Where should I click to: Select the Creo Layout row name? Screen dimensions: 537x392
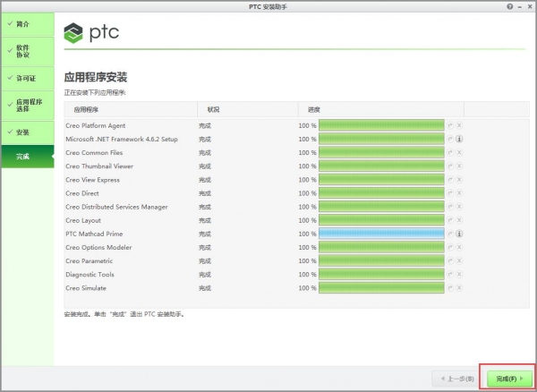[83, 220]
